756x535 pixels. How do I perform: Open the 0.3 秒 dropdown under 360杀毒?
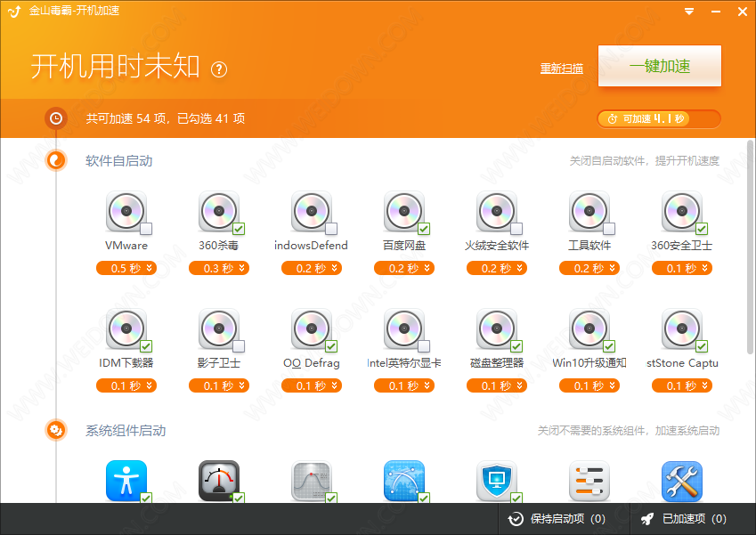click(219, 268)
